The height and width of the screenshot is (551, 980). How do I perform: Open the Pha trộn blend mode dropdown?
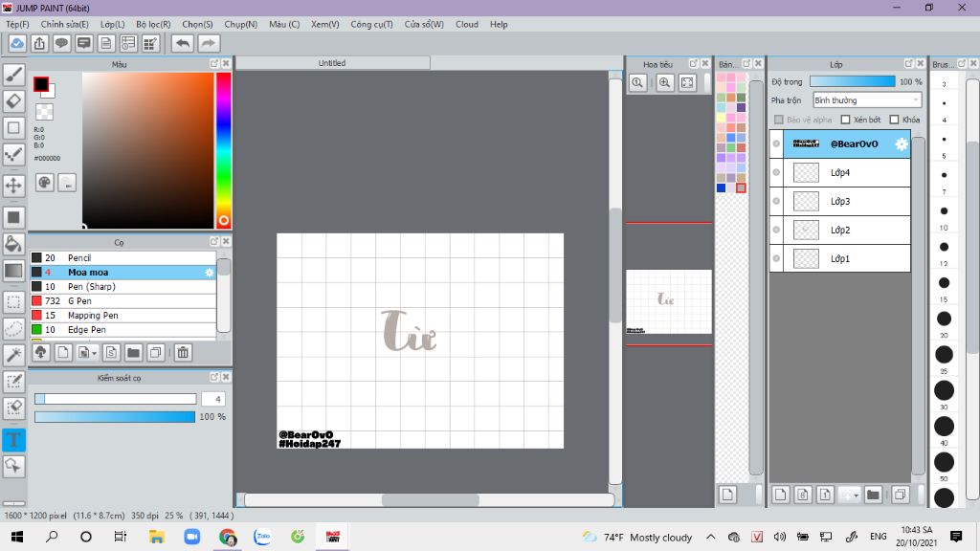click(867, 99)
